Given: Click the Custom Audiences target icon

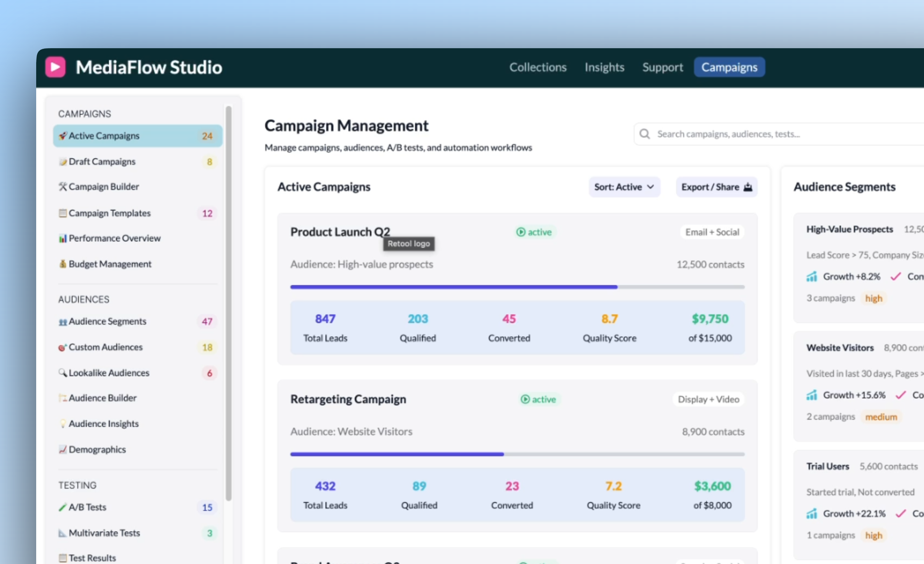Looking at the screenshot, I should [x=62, y=347].
